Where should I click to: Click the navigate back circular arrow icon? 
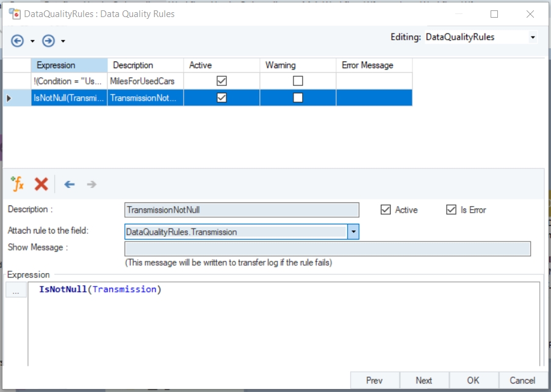click(x=18, y=41)
